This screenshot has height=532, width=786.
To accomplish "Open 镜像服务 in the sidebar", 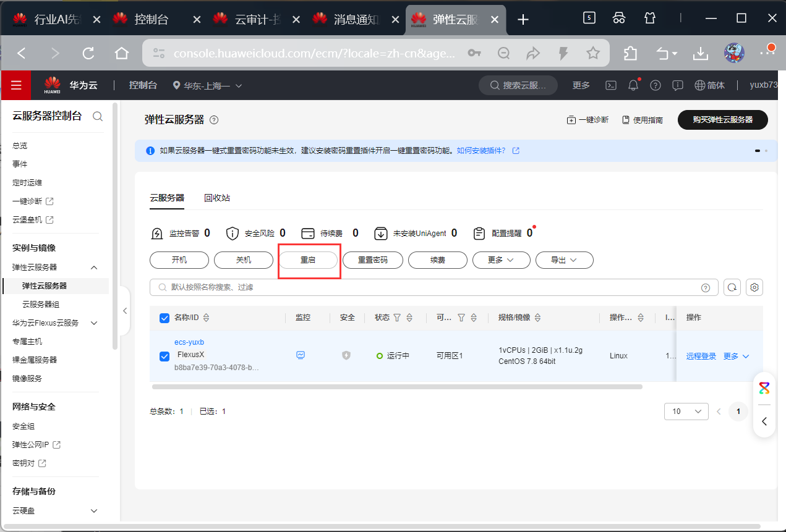I will [x=27, y=378].
